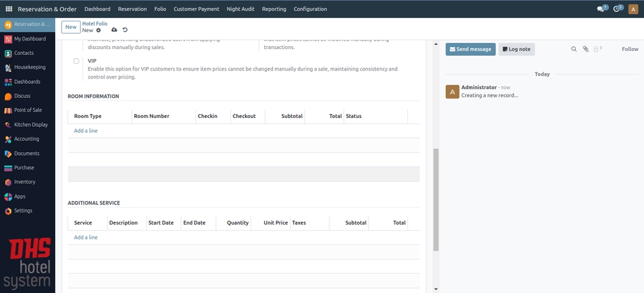Click the Administrator message author name
The width and height of the screenshot is (644, 293).
479,87
